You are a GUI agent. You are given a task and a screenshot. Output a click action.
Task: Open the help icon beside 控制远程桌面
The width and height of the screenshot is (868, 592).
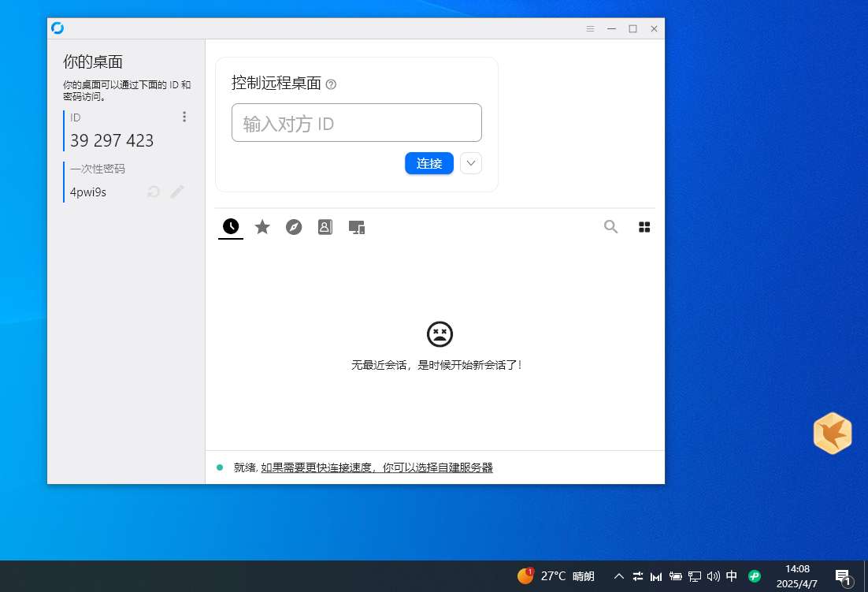point(331,84)
